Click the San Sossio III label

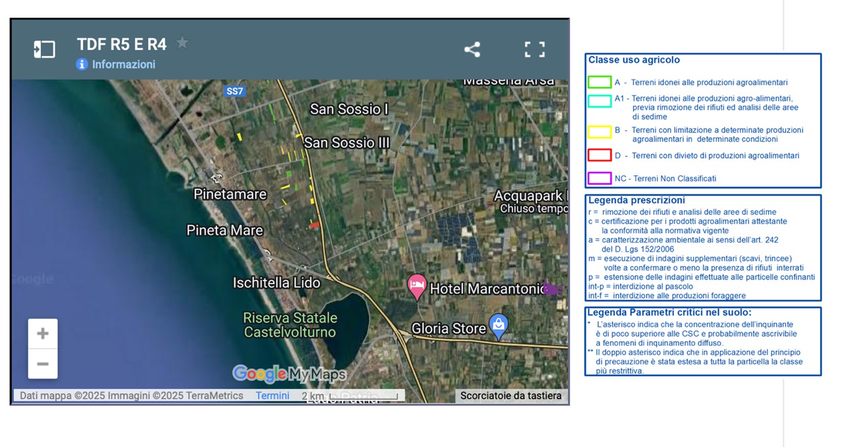[347, 143]
